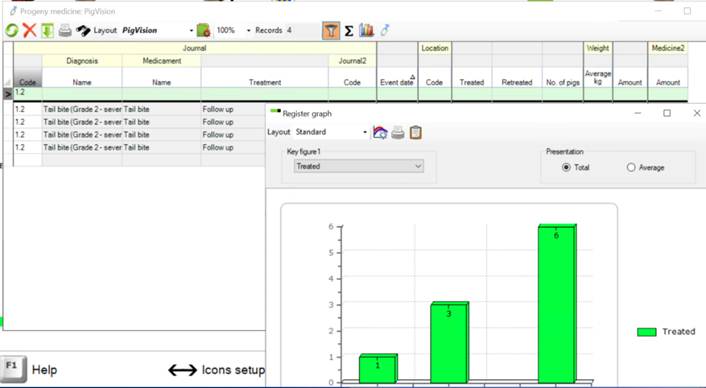The width and height of the screenshot is (706, 388).
Task: Click the green download arrow icon
Action: (47, 31)
